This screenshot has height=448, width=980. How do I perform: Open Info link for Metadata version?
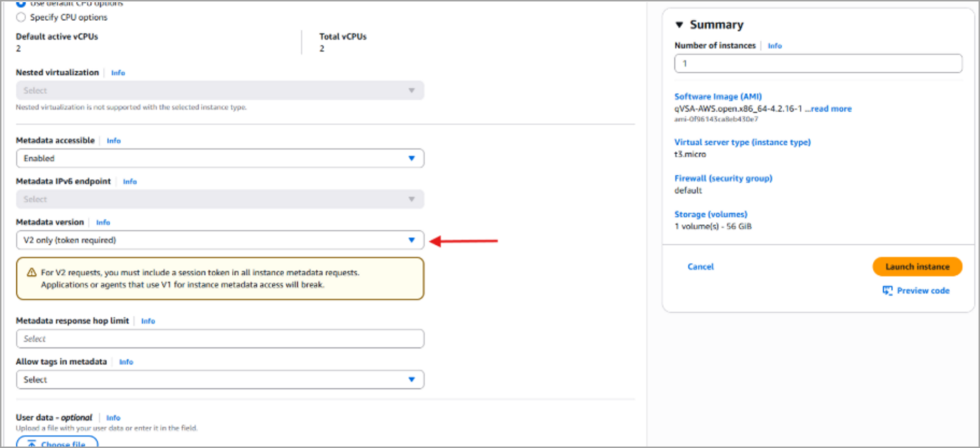pos(103,223)
